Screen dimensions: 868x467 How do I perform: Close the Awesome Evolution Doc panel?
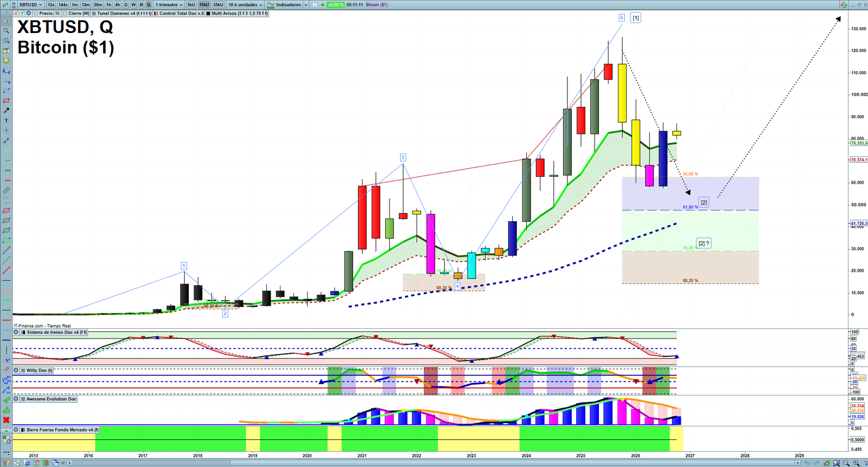[x=16, y=399]
